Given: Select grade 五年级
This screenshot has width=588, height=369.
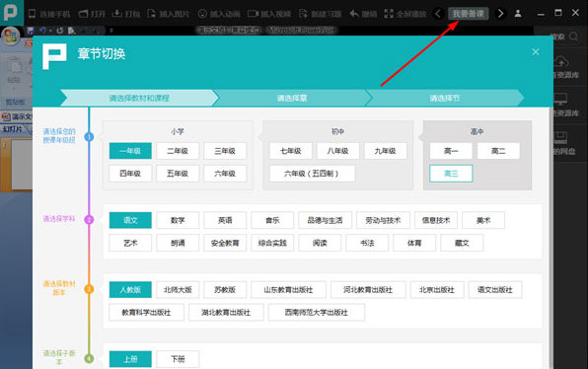Looking at the screenshot, I should click(178, 174).
